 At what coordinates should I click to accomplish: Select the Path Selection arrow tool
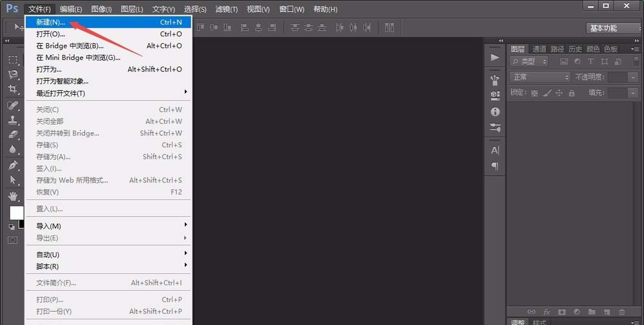(13, 180)
